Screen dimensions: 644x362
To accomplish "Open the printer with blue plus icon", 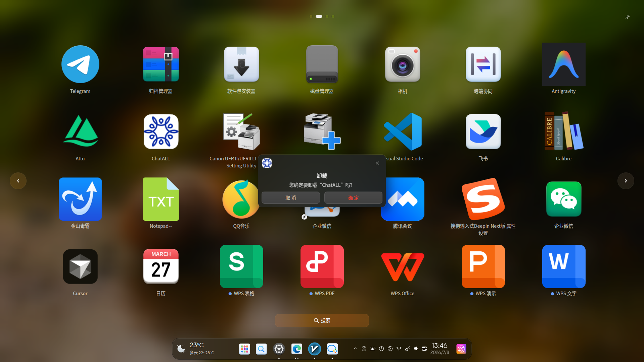I will tap(322, 132).
